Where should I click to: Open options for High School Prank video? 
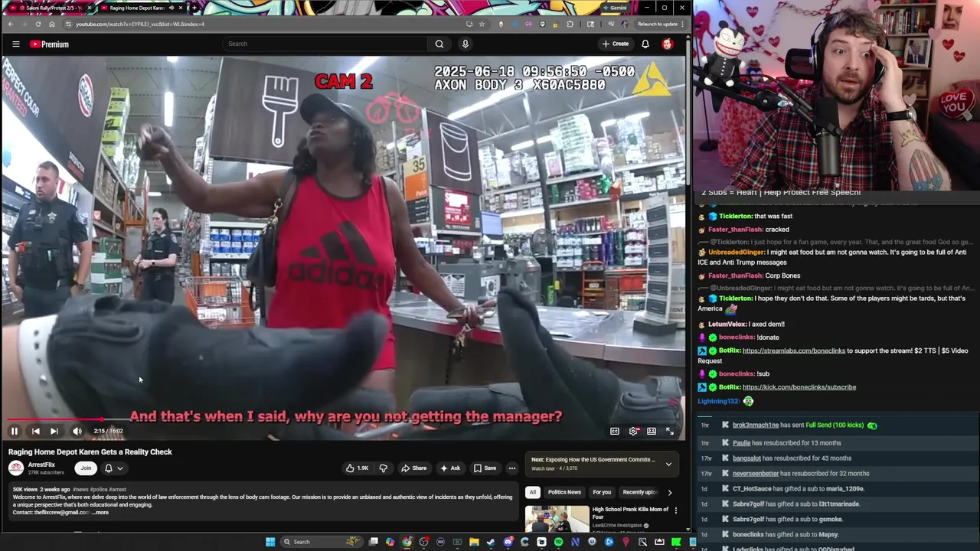click(675, 510)
